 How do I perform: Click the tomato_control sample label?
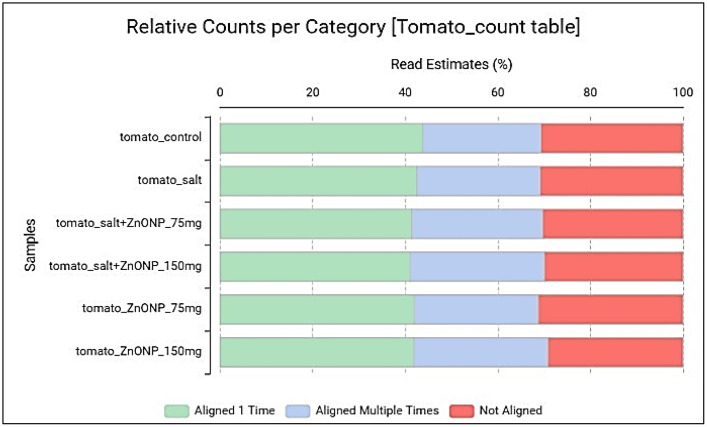[x=161, y=137]
